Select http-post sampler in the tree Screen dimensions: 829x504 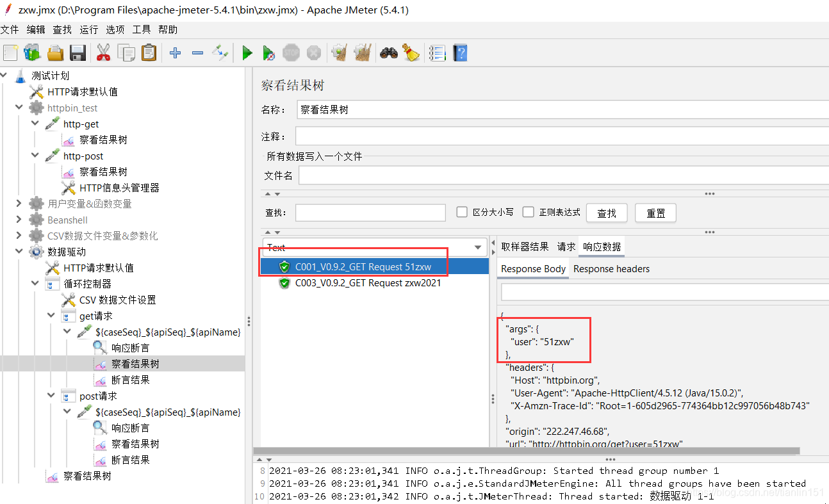tap(83, 156)
